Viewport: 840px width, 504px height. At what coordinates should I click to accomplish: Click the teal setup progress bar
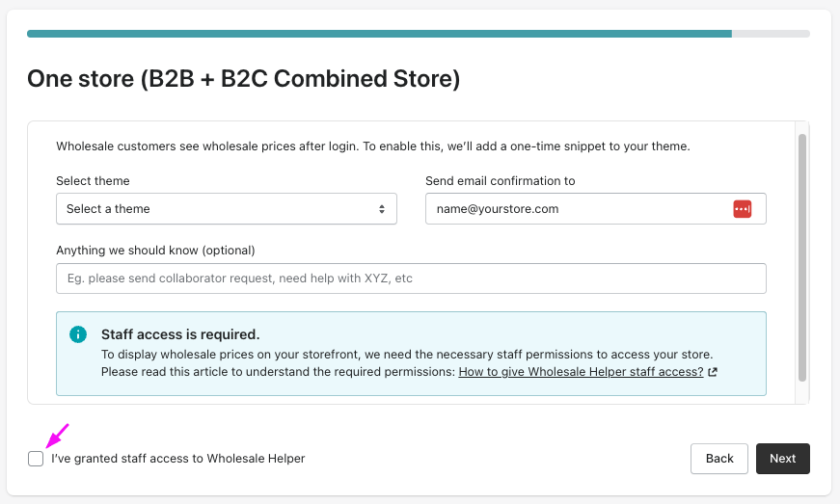[x=379, y=34]
